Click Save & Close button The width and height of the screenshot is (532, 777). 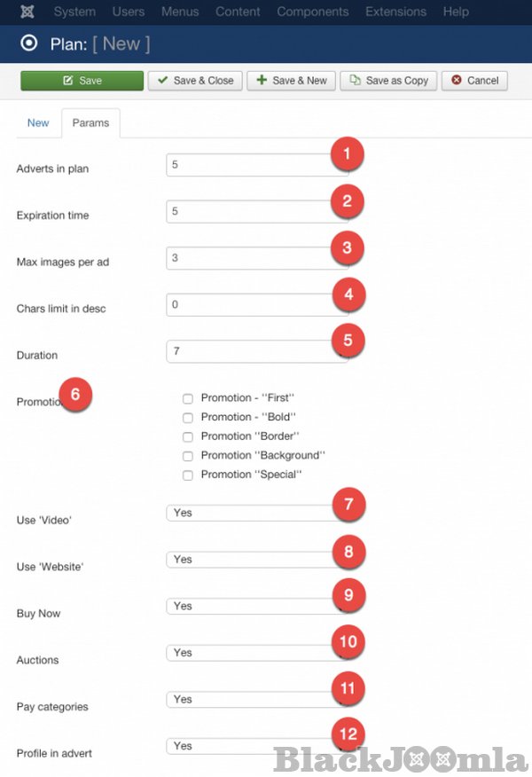point(195,81)
